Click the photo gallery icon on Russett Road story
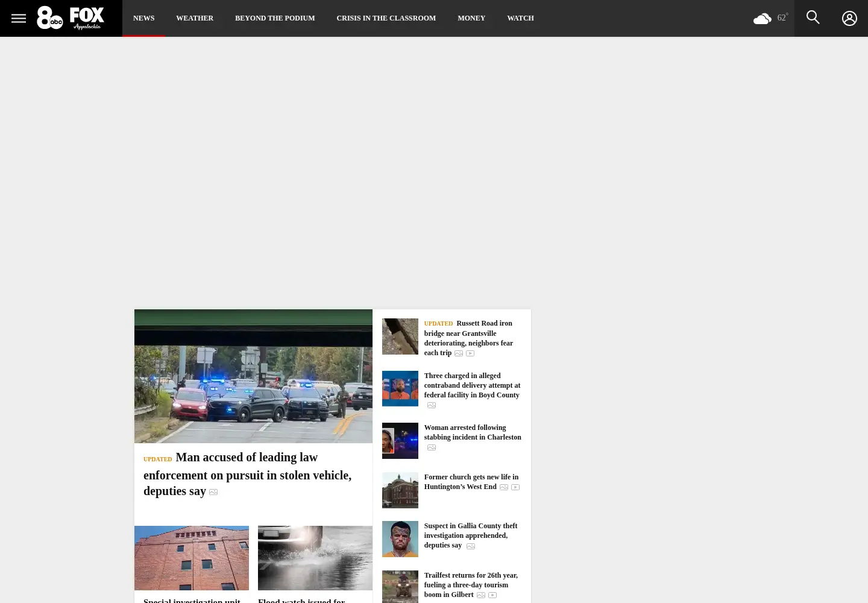Viewport: 868px width, 603px height. click(459, 353)
